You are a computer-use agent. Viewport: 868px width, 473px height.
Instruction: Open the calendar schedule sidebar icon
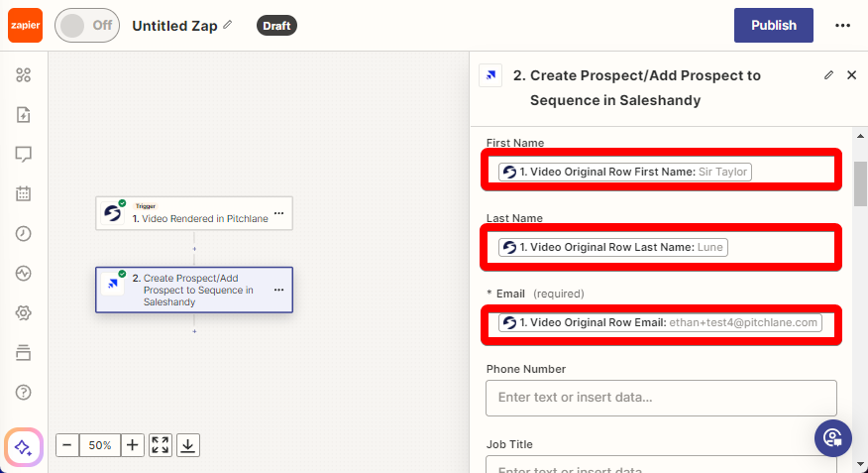23,193
